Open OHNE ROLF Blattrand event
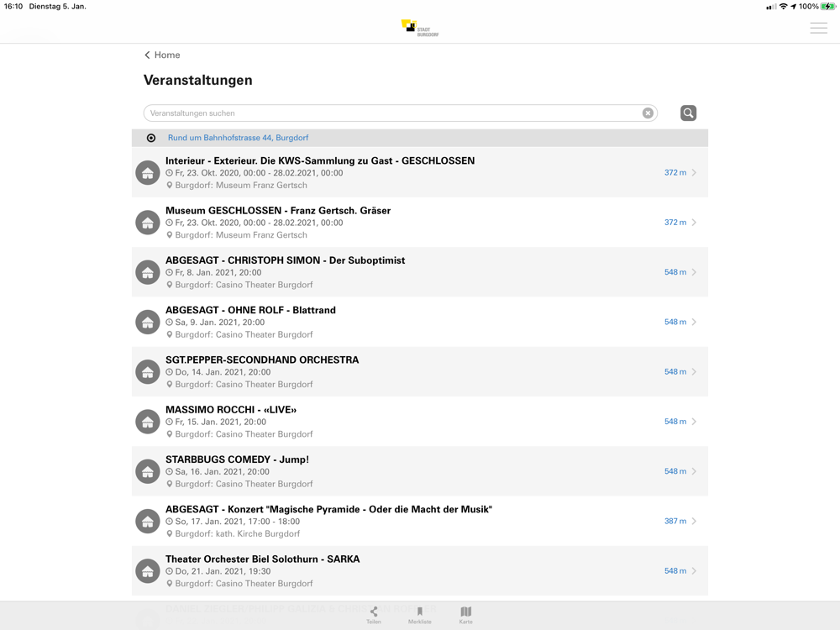Viewport: 840px width, 630px height. [x=420, y=322]
